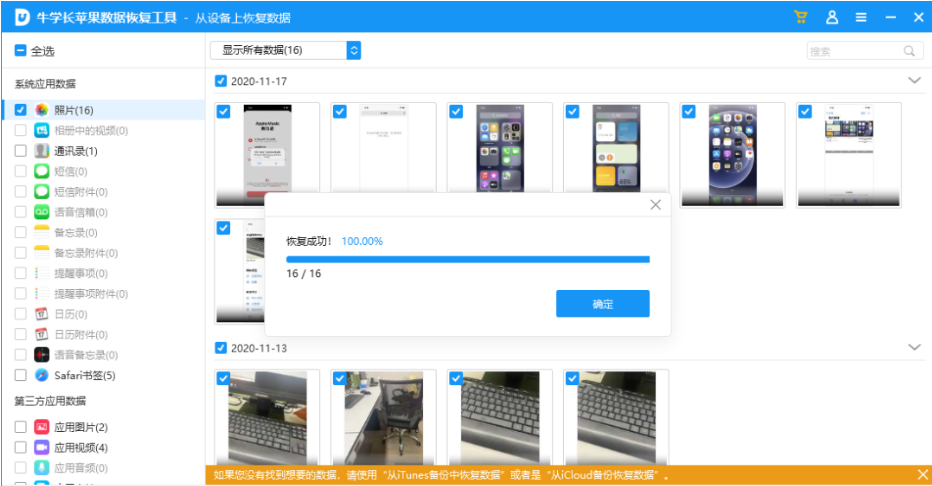Dismiss the orange notification bar
The width and height of the screenshot is (932, 486).
point(922,475)
